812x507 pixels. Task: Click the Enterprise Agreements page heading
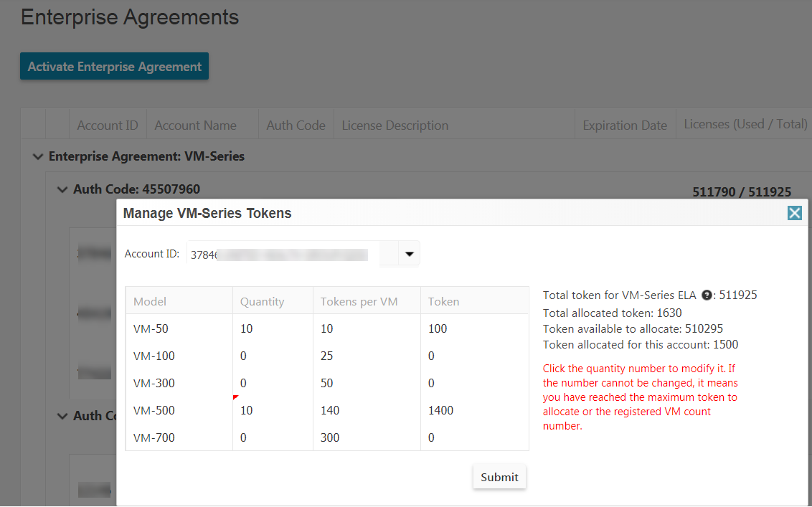130,17
